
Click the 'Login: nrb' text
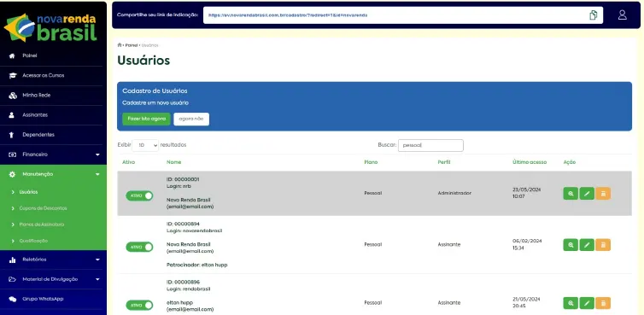tap(179, 186)
